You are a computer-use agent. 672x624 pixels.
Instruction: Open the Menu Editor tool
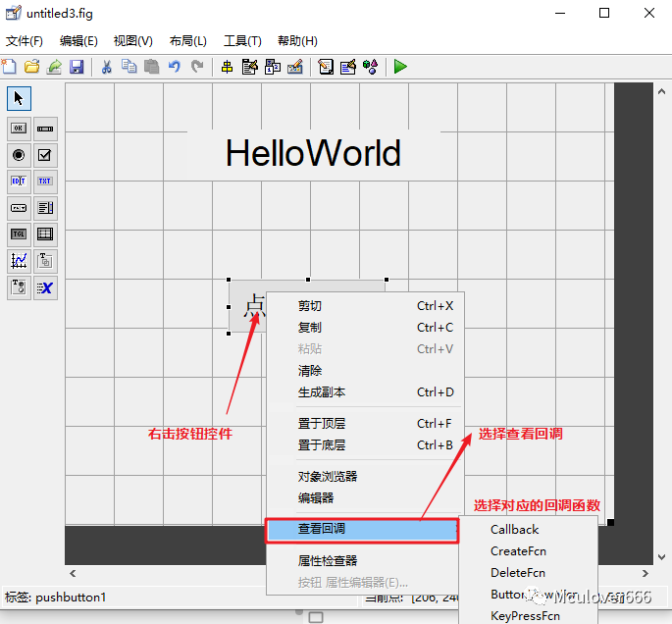pyautogui.click(x=250, y=67)
